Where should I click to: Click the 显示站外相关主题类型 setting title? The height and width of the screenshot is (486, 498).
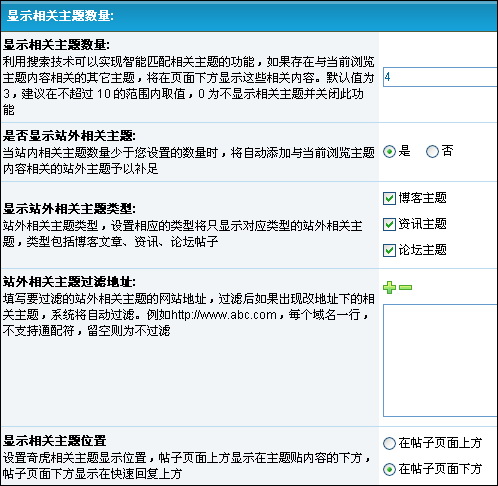pos(69,209)
